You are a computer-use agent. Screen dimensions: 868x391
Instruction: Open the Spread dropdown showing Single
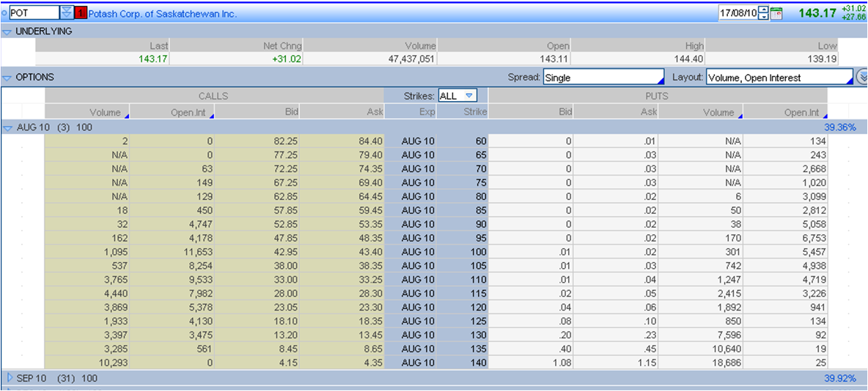(603, 78)
